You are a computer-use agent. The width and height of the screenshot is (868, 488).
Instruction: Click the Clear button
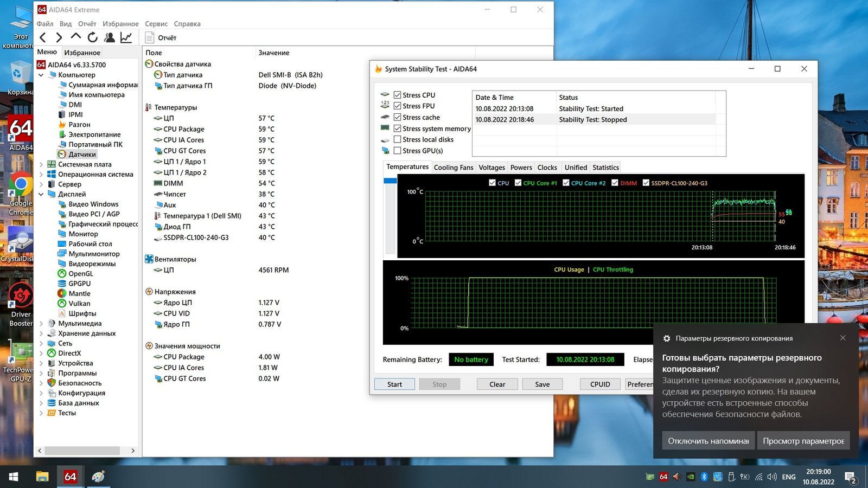point(497,384)
